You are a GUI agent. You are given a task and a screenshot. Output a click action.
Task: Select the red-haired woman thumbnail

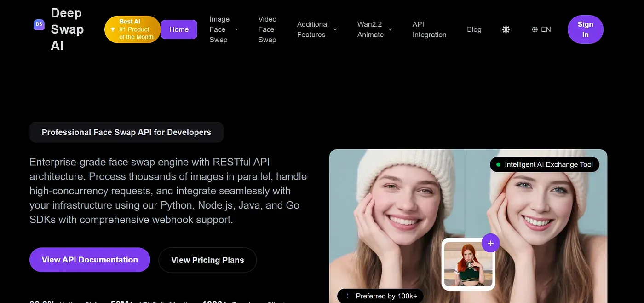coord(468,264)
